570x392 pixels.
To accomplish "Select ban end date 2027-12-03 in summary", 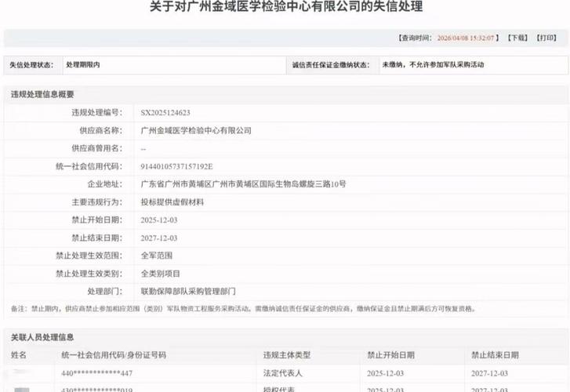I will coord(159,238).
